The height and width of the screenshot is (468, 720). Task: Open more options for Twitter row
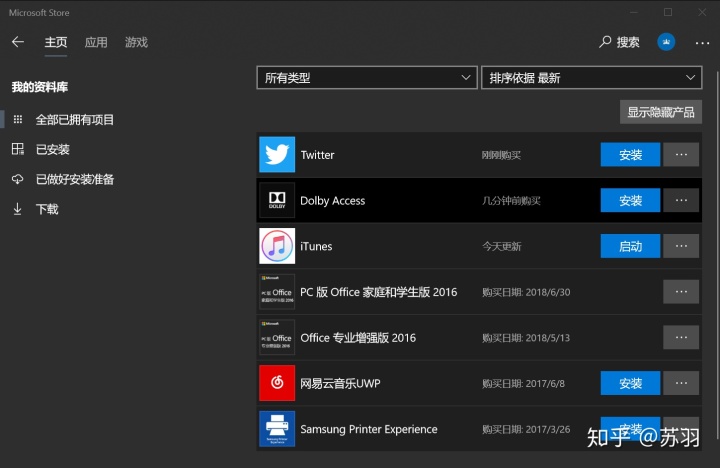[x=681, y=154]
